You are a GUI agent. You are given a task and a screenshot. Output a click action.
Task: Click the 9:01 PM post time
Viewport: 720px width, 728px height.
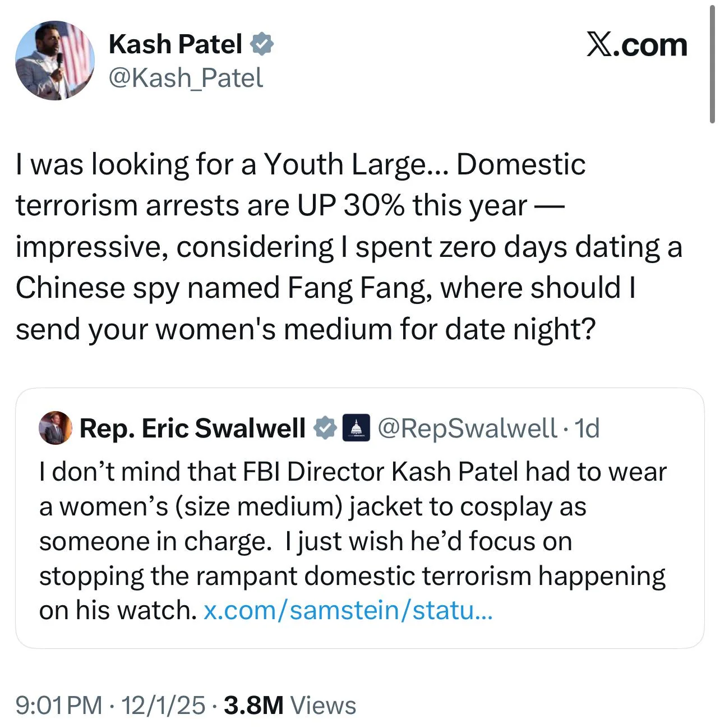(x=59, y=705)
